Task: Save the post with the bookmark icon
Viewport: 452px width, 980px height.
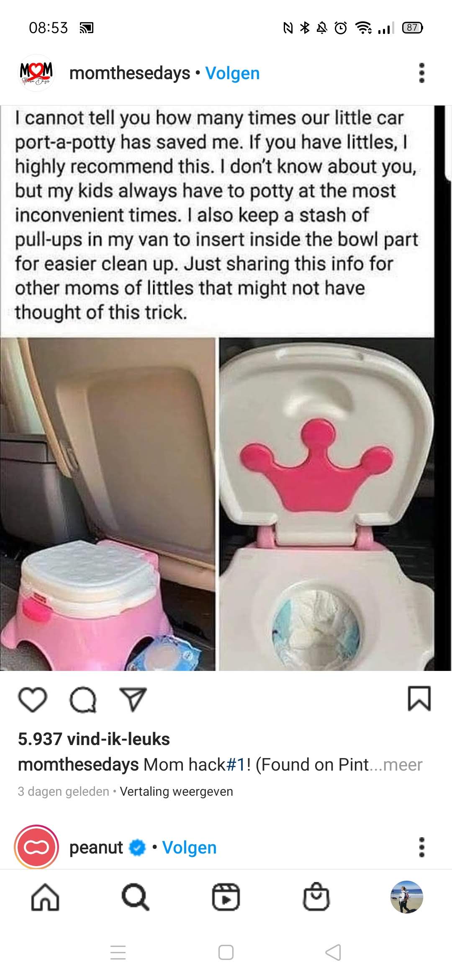Action: [x=419, y=699]
